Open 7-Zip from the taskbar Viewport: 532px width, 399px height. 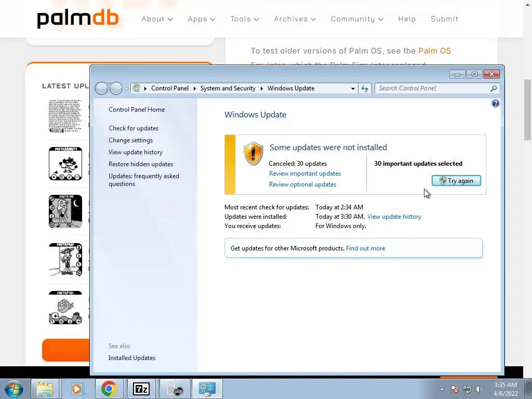[x=141, y=389]
